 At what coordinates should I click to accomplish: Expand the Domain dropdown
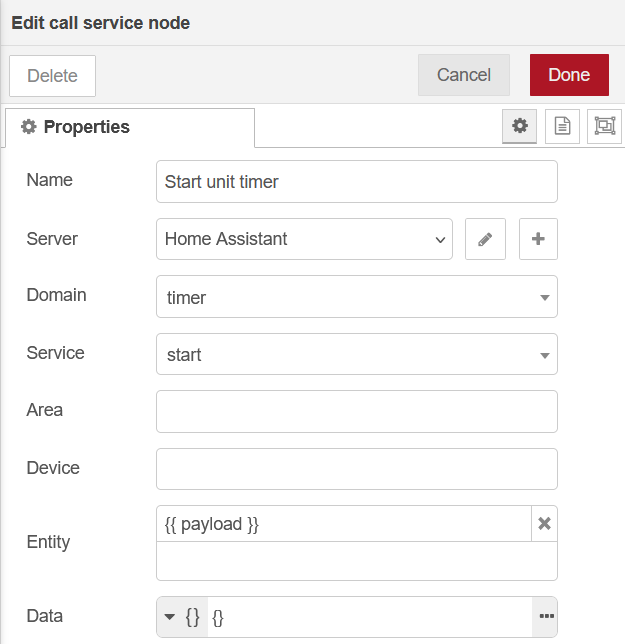point(356,297)
